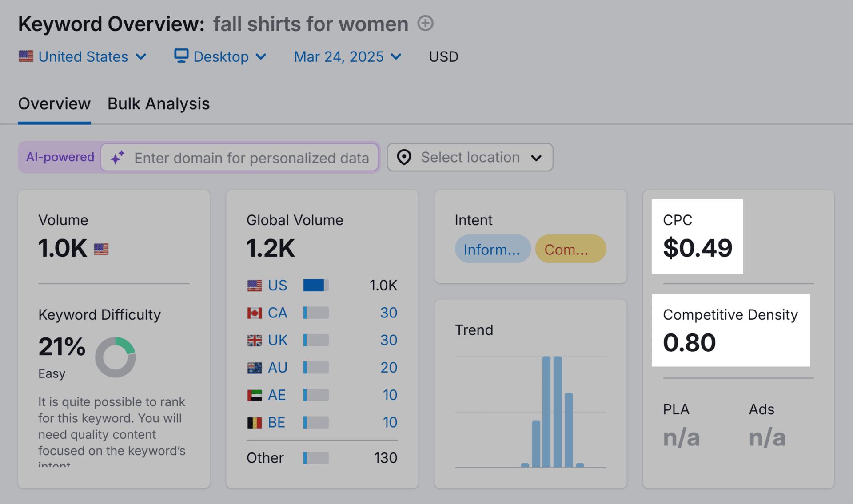
Task: Click the Canada flag icon
Action: pyautogui.click(x=255, y=313)
